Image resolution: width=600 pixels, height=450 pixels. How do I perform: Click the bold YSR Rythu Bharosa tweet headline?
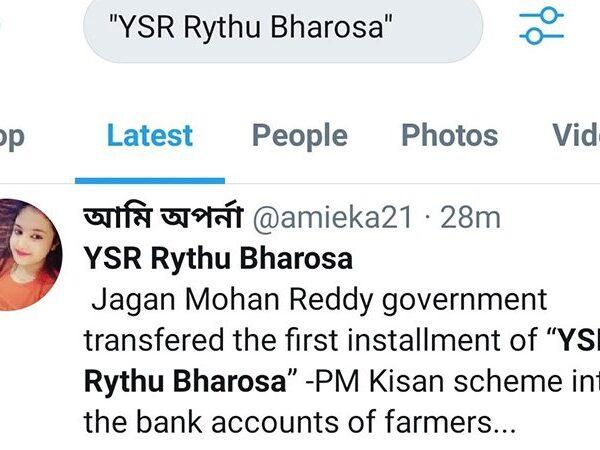point(218,259)
